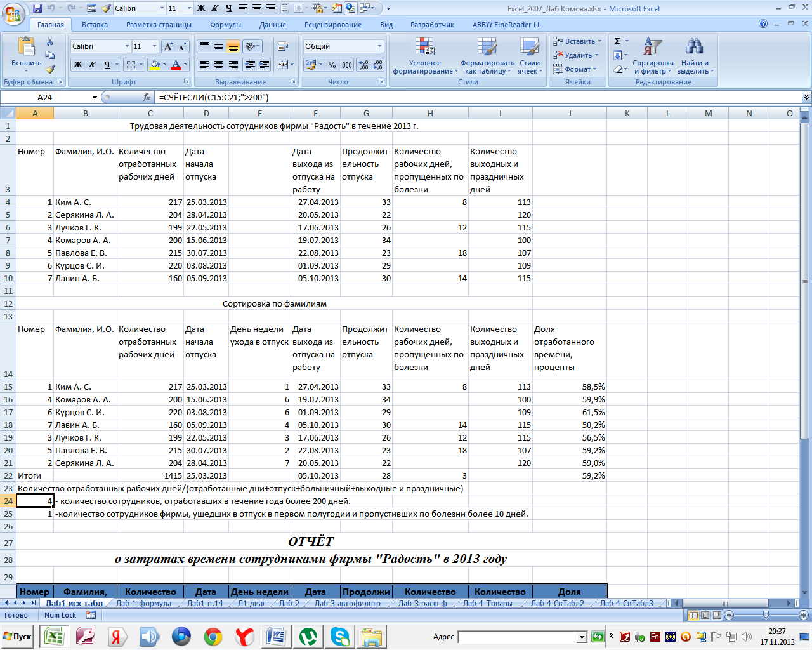This screenshot has width=812, height=650.
Task: Open the Разметка страницы ribbon tab
Action: click(159, 25)
